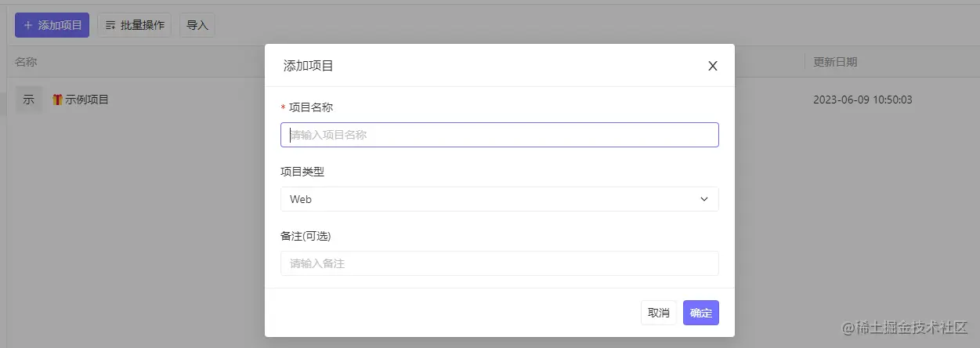Select the 示 project avatar

point(28,100)
